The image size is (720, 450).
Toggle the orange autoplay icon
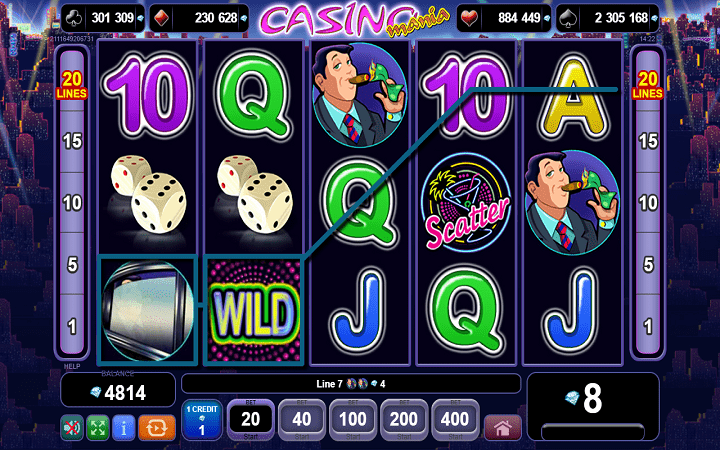click(157, 428)
